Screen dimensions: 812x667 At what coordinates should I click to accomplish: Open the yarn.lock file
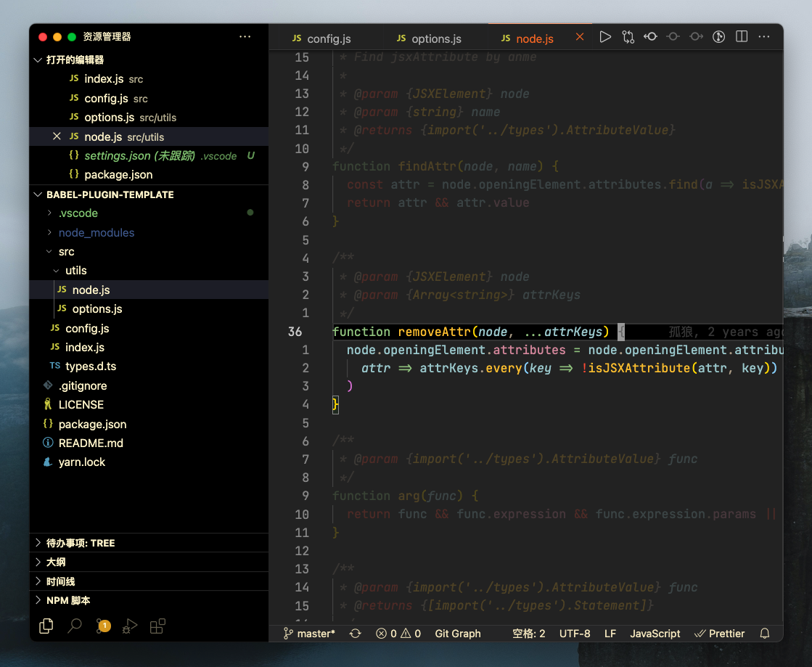click(x=149, y=462)
